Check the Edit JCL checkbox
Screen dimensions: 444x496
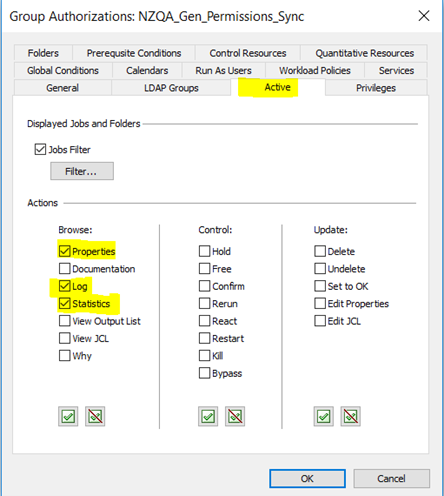tap(320, 321)
